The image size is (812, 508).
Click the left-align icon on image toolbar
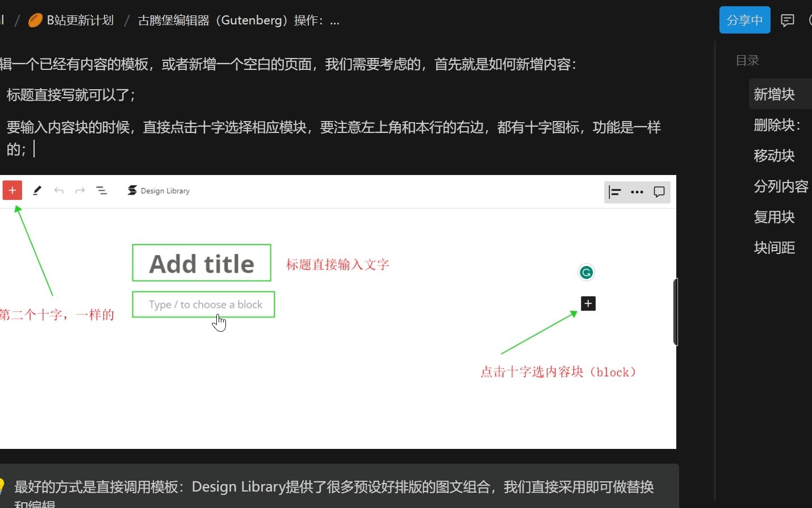pos(615,192)
